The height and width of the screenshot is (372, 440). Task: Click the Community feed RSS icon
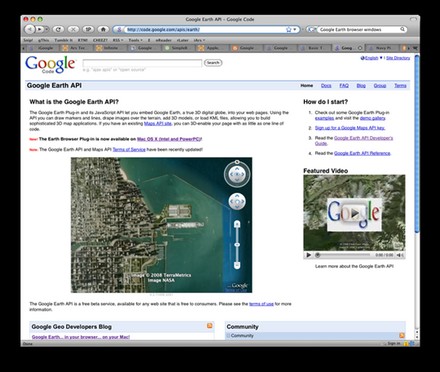coord(402,335)
